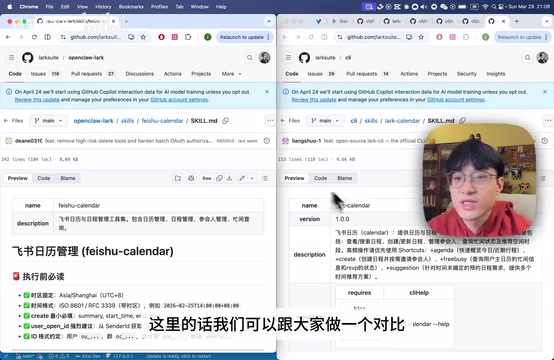The width and height of the screenshot is (554, 360).
Task: Open the file in folder-view icon left of Raw
Action: pyautogui.click(x=178, y=178)
